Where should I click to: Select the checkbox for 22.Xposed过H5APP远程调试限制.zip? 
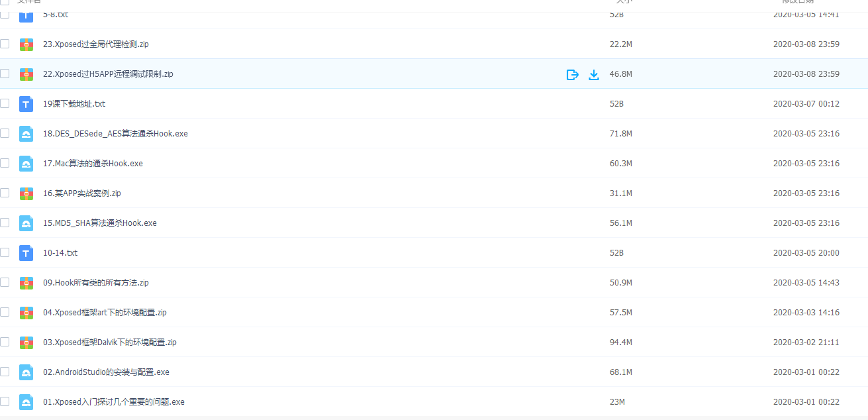click(x=5, y=74)
